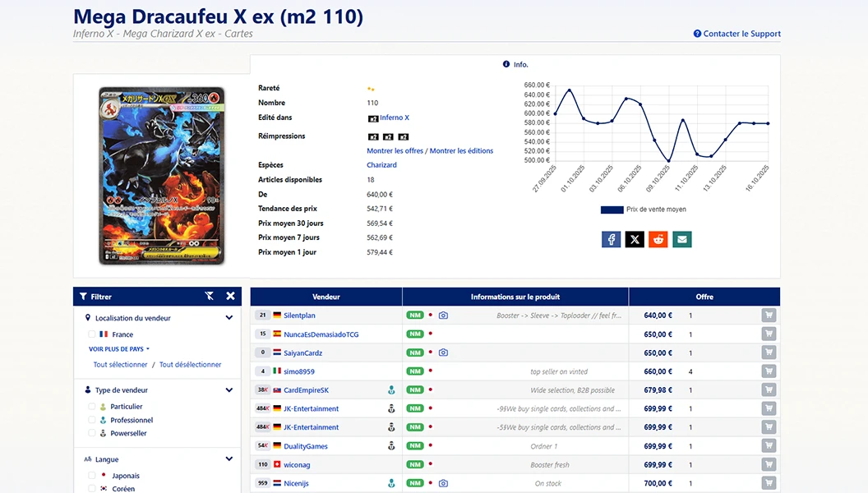The height and width of the screenshot is (493, 868).
Task: Click the first Réimpressions set icon
Action: [x=373, y=136]
